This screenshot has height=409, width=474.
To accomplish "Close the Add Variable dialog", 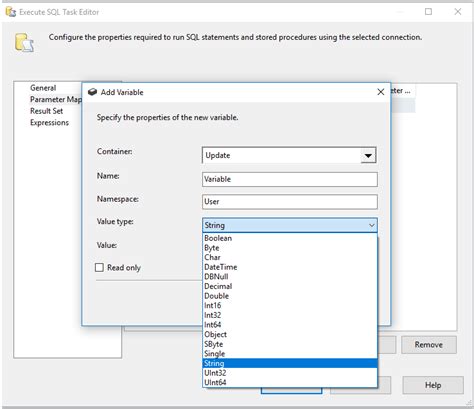I will (x=381, y=92).
